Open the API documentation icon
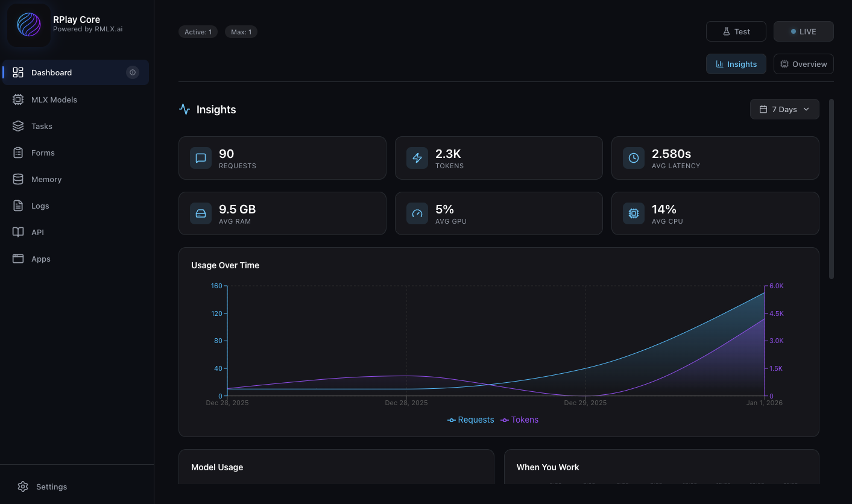Viewport: 852px width, 504px height. (18, 232)
